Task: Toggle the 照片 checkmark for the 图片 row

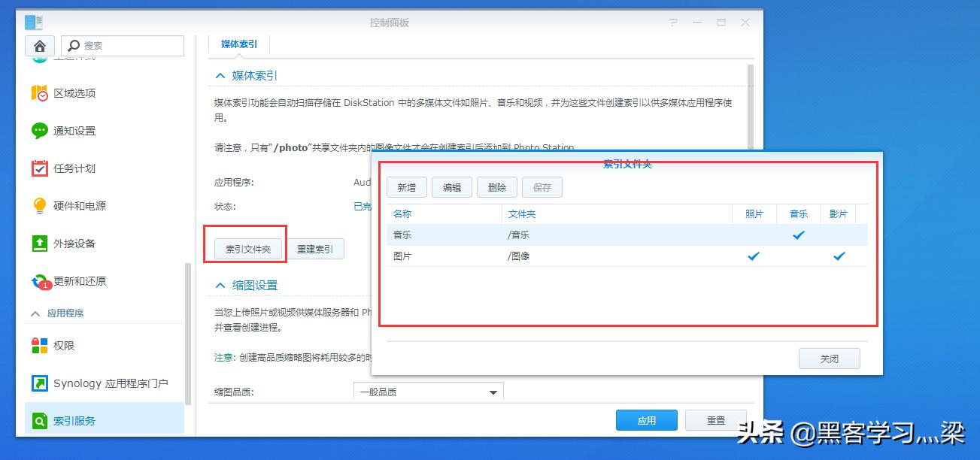Action: pyautogui.click(x=752, y=256)
